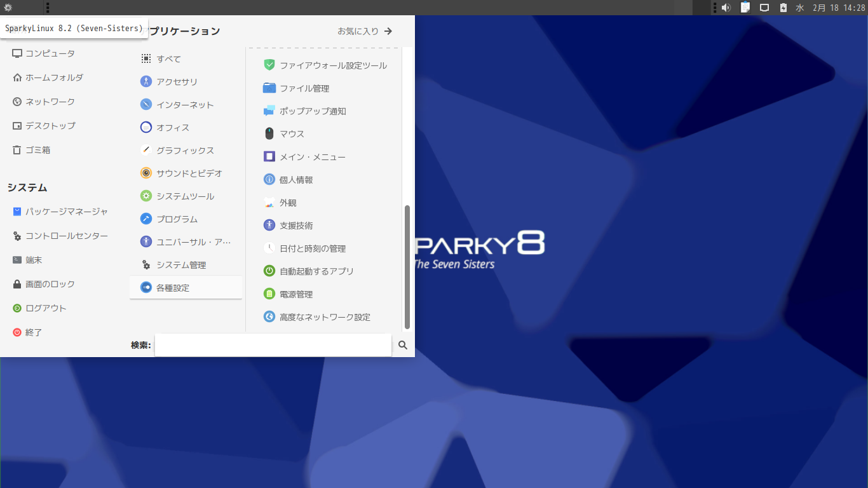Click the SparkyLinux menu launcher icon in top panel
868x488 pixels.
coord(8,8)
